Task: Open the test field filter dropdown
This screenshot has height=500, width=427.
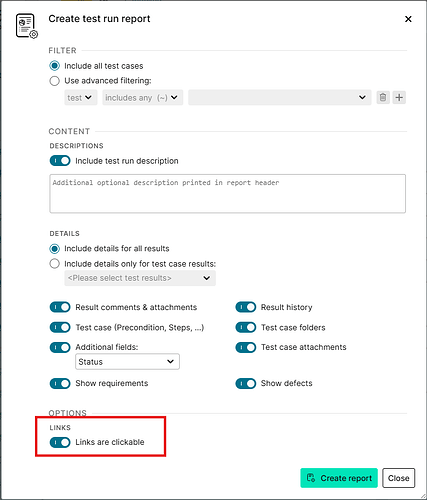Action: coord(81,98)
